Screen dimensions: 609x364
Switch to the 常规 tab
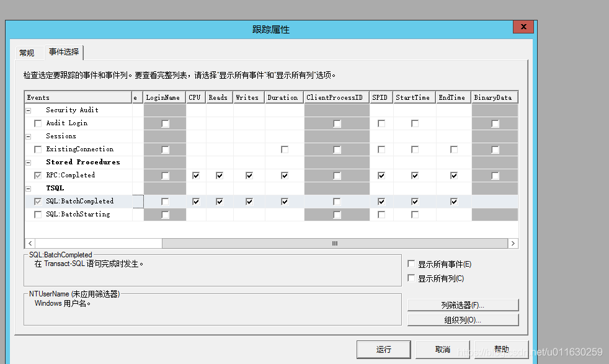click(27, 53)
